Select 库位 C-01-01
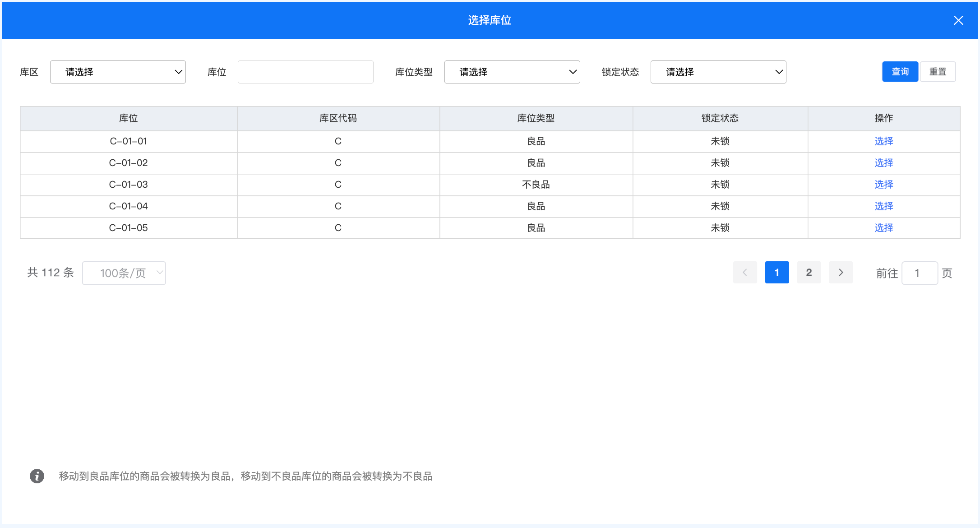 point(883,141)
